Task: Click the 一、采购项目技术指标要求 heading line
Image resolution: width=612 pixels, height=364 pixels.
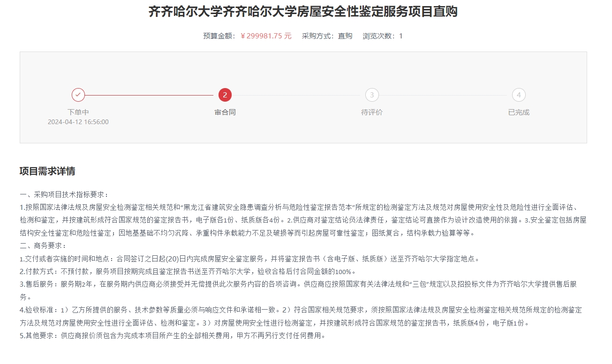Action: point(64,194)
